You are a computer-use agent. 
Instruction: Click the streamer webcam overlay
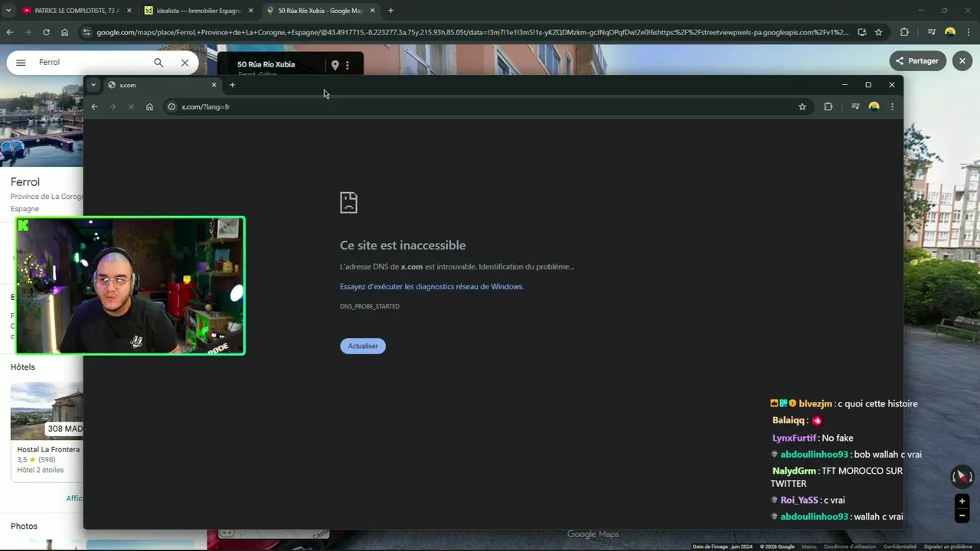coord(130,285)
